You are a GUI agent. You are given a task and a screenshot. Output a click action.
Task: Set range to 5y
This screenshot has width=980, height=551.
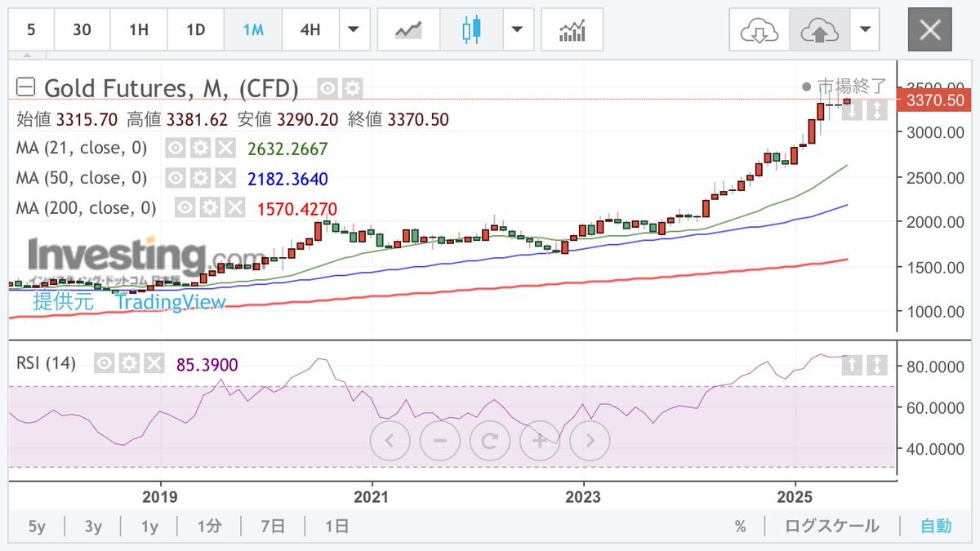tap(37, 527)
